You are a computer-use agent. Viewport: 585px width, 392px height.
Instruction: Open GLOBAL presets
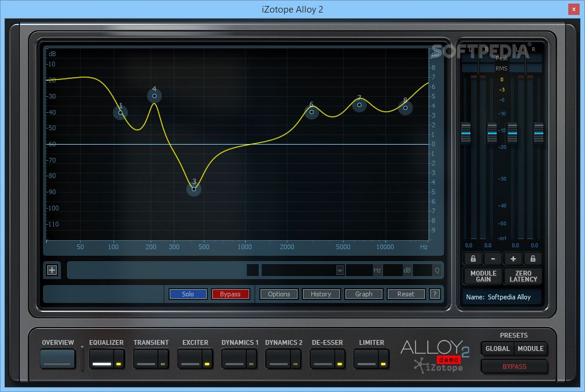[497, 348]
